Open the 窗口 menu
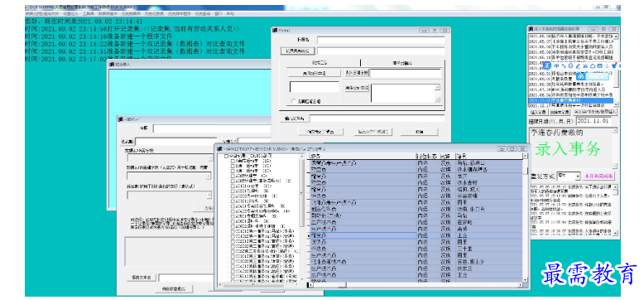Image resolution: width=644 pixels, height=300 pixels. pos(218,13)
